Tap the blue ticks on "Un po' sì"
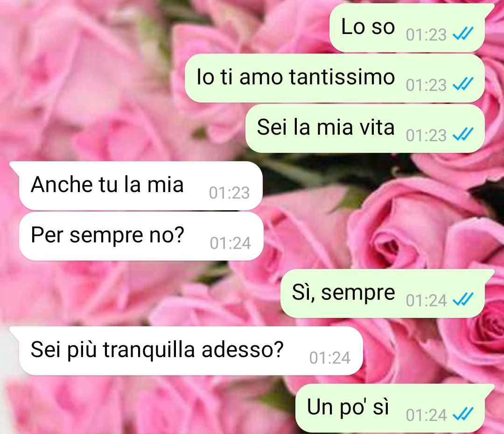The height and width of the screenshot is (434, 504). (x=463, y=414)
